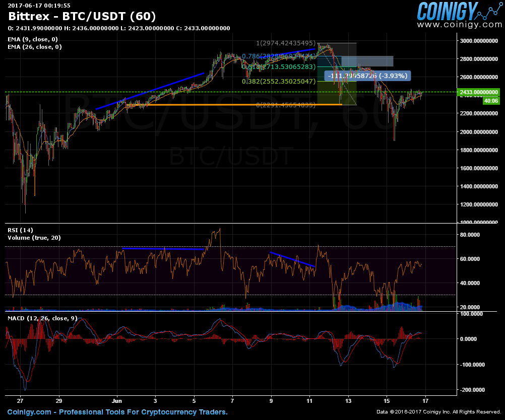Viewport: 505px width, 420px height.
Task: Click the Data ©2016-2017 Coinigy Inc. copyright text
Action: (438, 411)
